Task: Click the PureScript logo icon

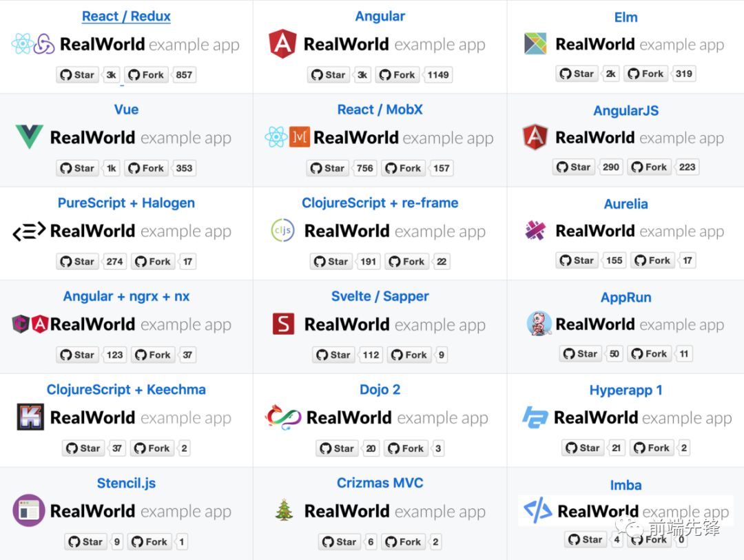Action: [x=29, y=231]
